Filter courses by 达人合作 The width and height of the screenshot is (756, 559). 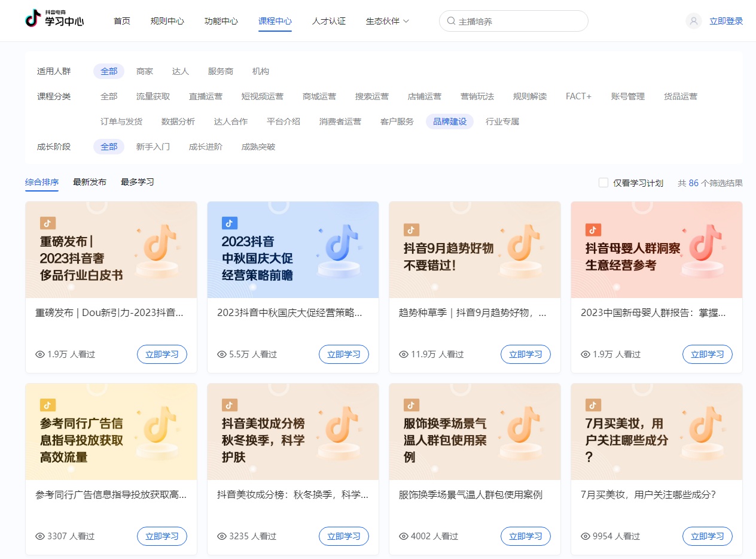tap(231, 121)
